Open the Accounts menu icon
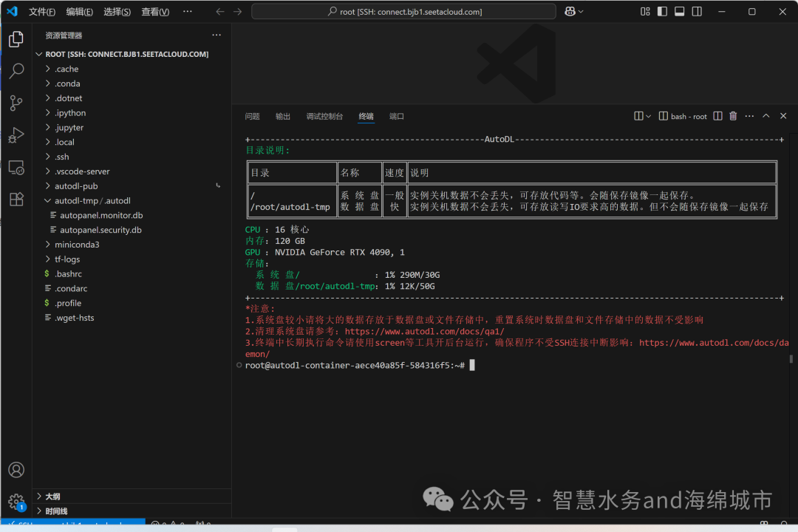 tap(16, 469)
